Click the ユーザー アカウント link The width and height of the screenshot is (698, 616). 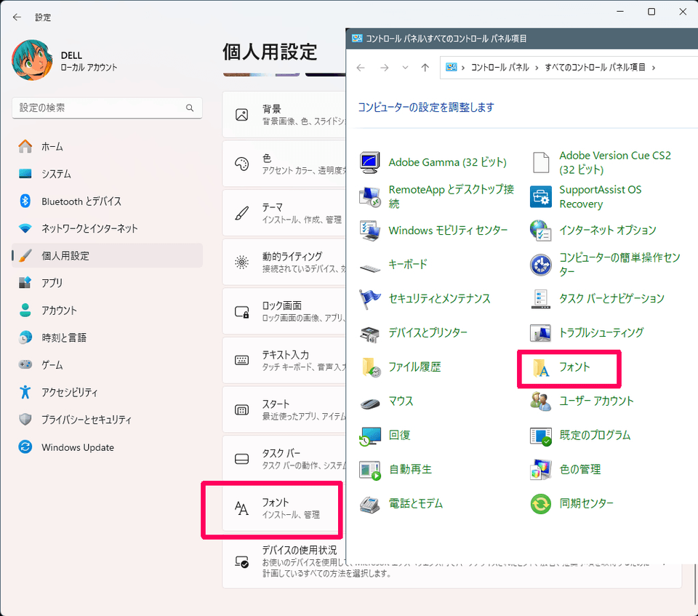(x=596, y=401)
